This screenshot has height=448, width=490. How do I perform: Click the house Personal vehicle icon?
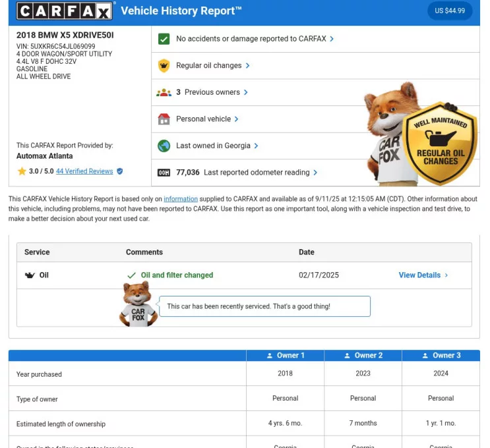[x=164, y=119]
